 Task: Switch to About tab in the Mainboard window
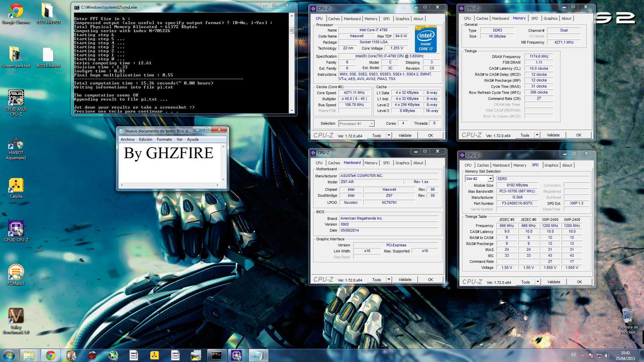tap(418, 163)
